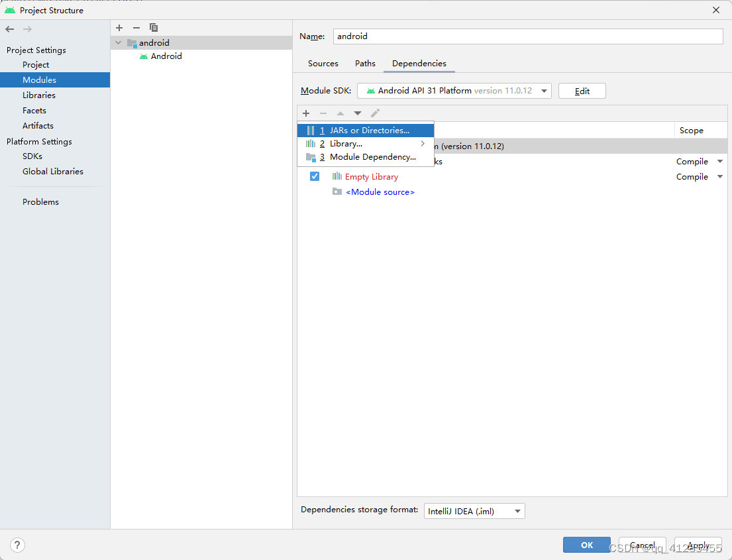Expand the Library submenu arrow
732x560 pixels.
pos(423,143)
